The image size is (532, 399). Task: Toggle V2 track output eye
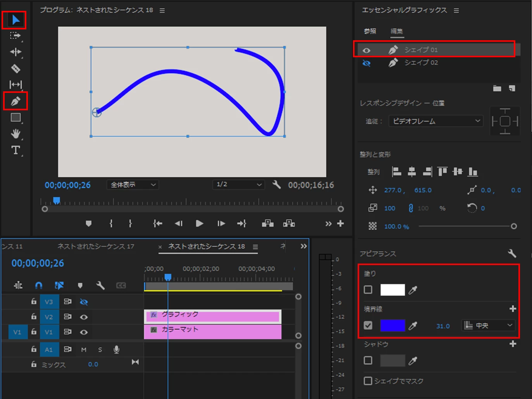pyautogui.click(x=84, y=317)
